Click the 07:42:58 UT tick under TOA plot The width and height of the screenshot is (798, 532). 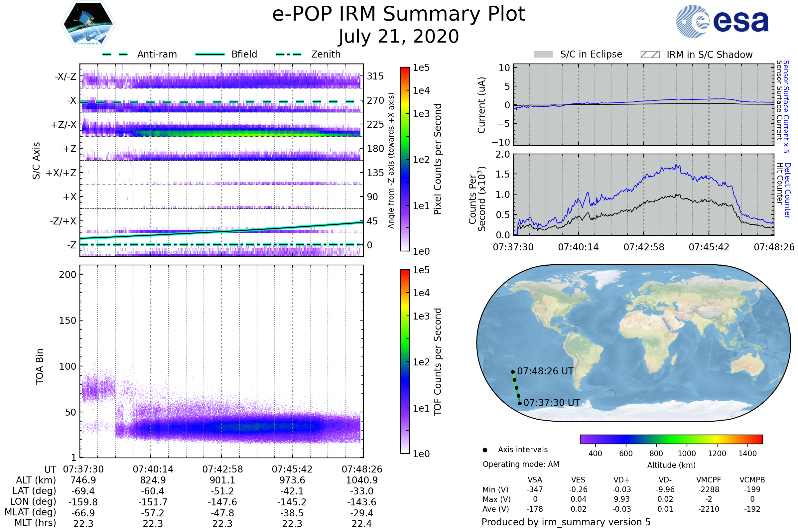(222, 469)
